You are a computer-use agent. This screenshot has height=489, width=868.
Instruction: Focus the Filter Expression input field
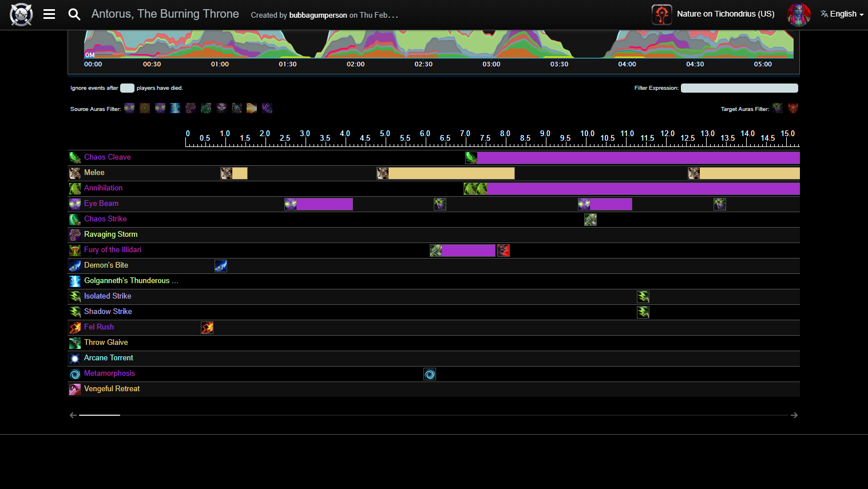739,88
